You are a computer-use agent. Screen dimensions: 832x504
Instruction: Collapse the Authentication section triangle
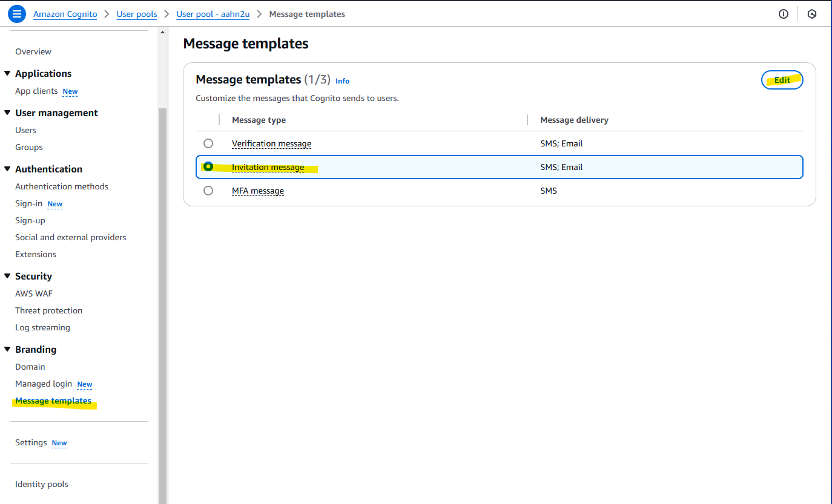tap(7, 169)
